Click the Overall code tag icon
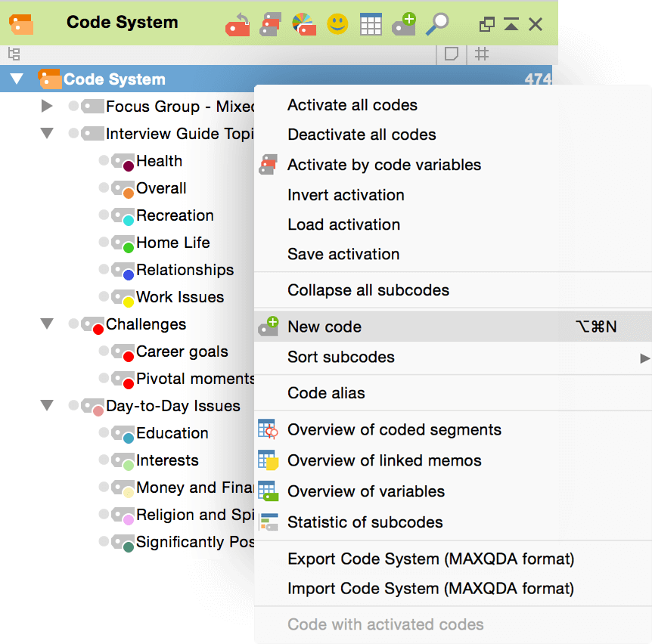652x644 pixels. 123,189
